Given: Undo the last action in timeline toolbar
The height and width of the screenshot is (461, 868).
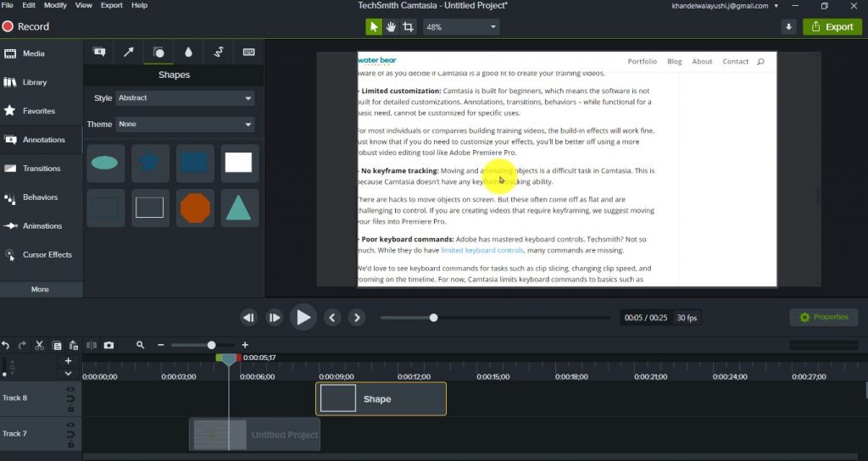Looking at the screenshot, I should (6, 346).
